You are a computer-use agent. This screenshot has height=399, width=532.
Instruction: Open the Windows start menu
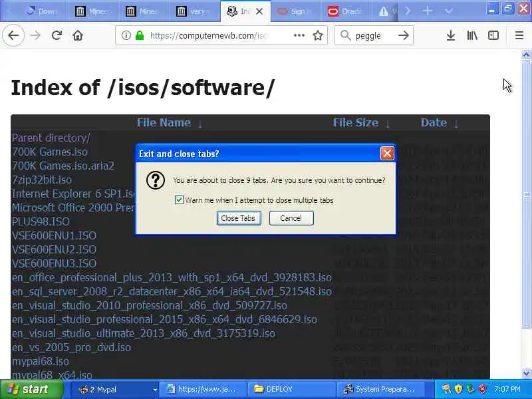click(31, 389)
